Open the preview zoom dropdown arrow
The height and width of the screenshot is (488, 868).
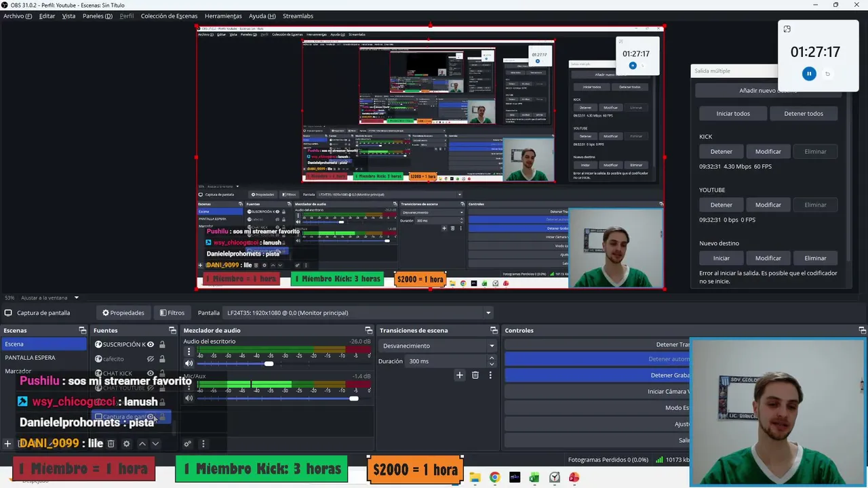tap(77, 298)
